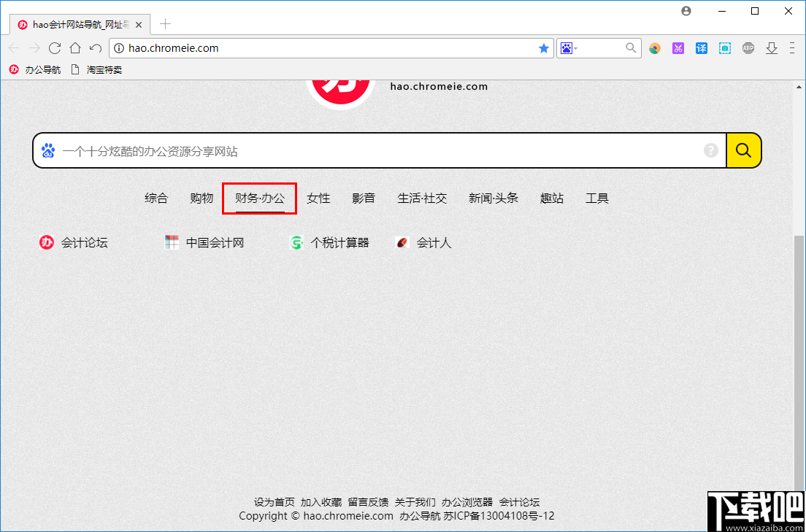The width and height of the screenshot is (806, 532).
Task: Open the browser menu with three lines
Action: 792,47
